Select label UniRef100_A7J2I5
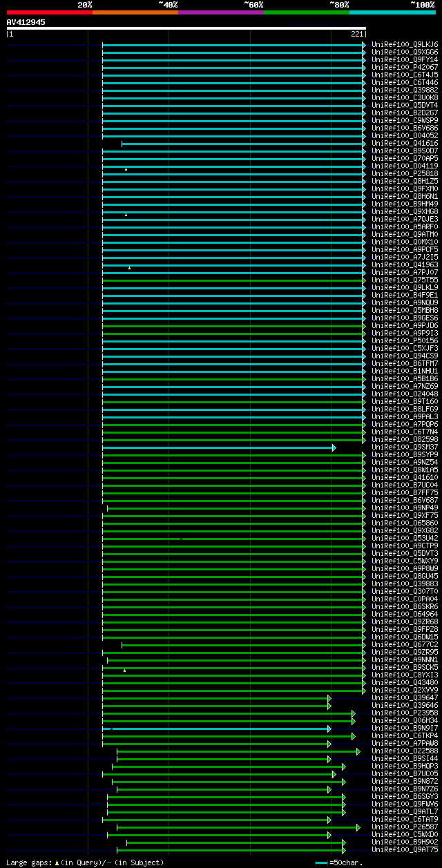The height and width of the screenshot is (868, 442). 405,257
